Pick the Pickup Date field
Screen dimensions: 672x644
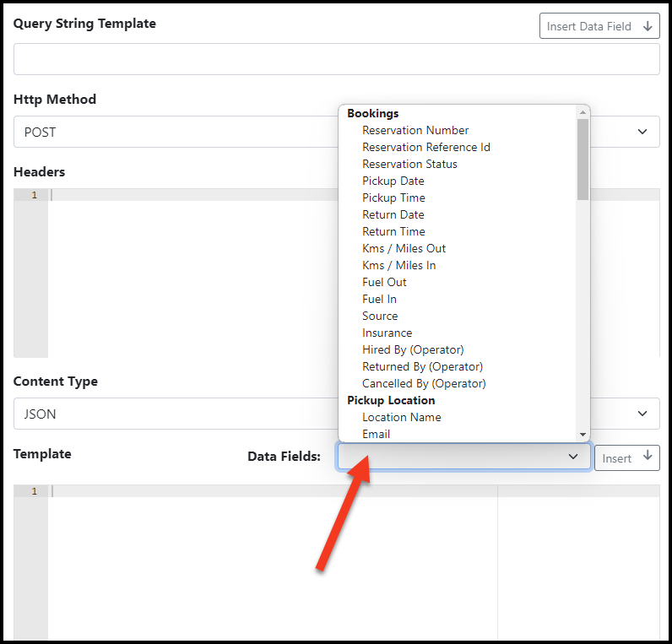click(393, 181)
